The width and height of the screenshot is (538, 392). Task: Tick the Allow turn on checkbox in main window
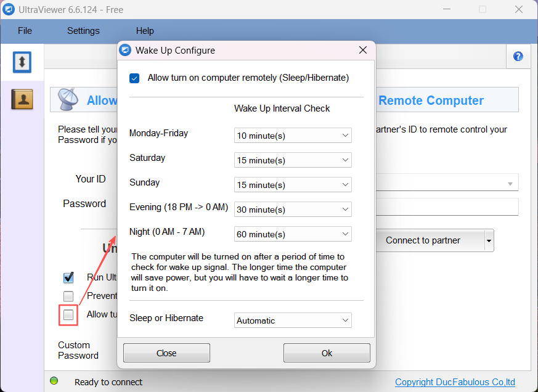pos(68,314)
